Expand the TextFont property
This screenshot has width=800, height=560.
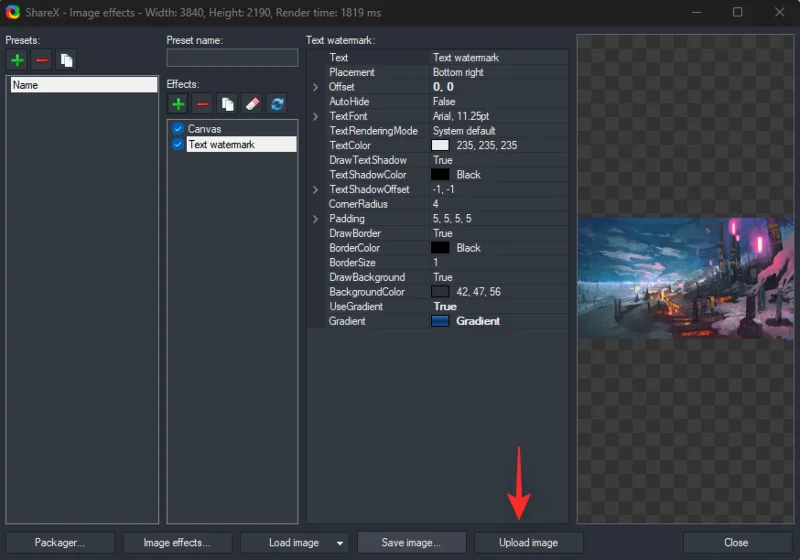(x=315, y=117)
